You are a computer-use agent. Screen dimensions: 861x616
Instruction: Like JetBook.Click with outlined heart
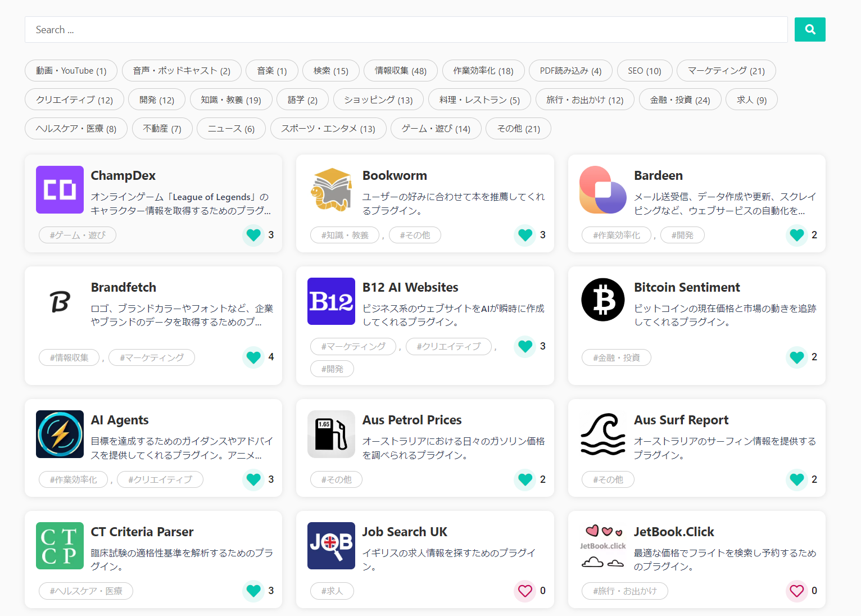coord(797,591)
